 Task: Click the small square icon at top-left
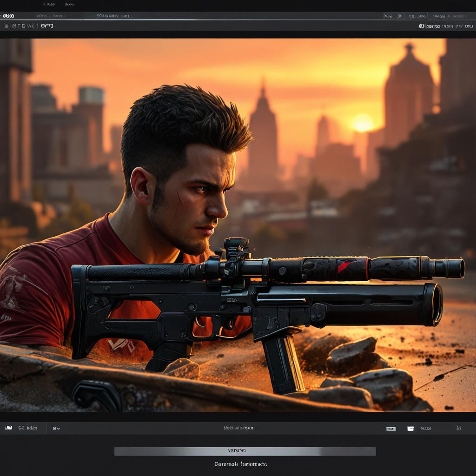pos(7,26)
